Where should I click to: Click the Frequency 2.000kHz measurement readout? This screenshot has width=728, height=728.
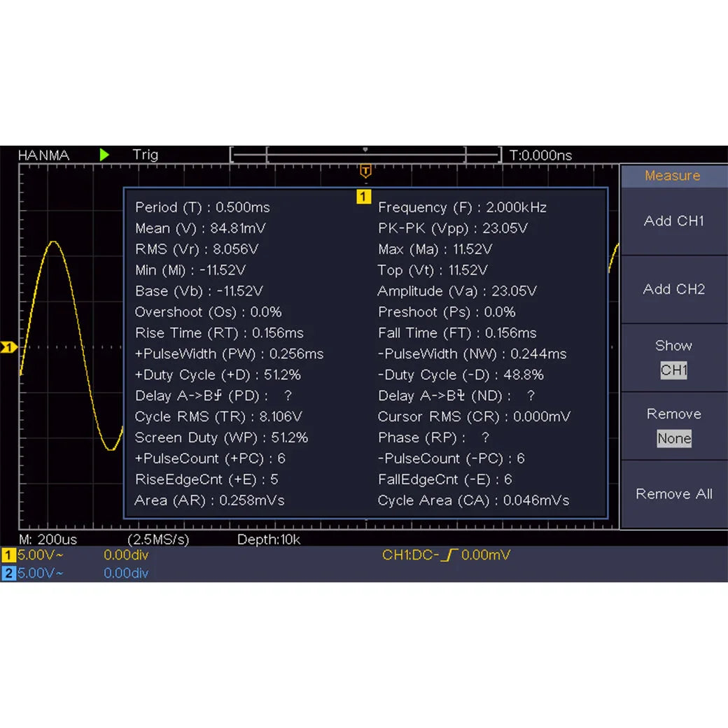coord(462,207)
